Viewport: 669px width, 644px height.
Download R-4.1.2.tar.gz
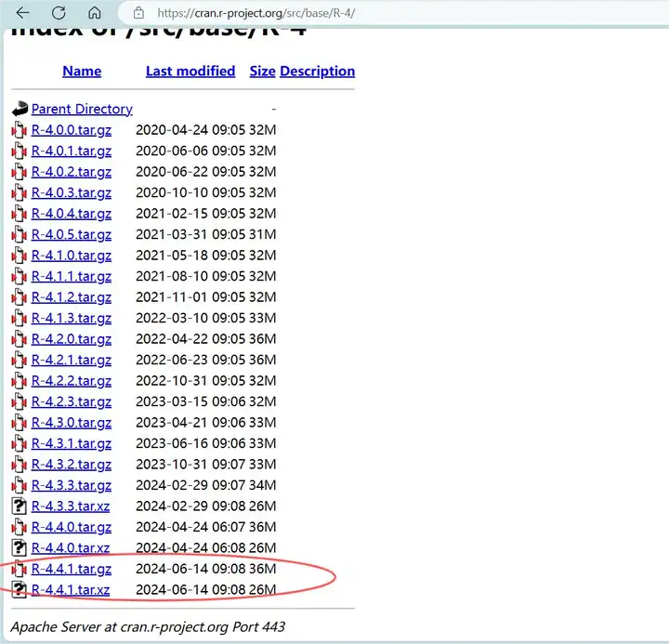72,297
